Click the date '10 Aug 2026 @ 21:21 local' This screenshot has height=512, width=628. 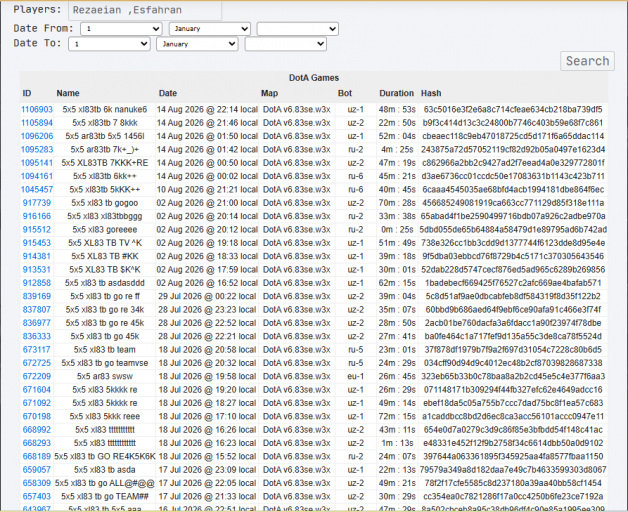coord(207,189)
